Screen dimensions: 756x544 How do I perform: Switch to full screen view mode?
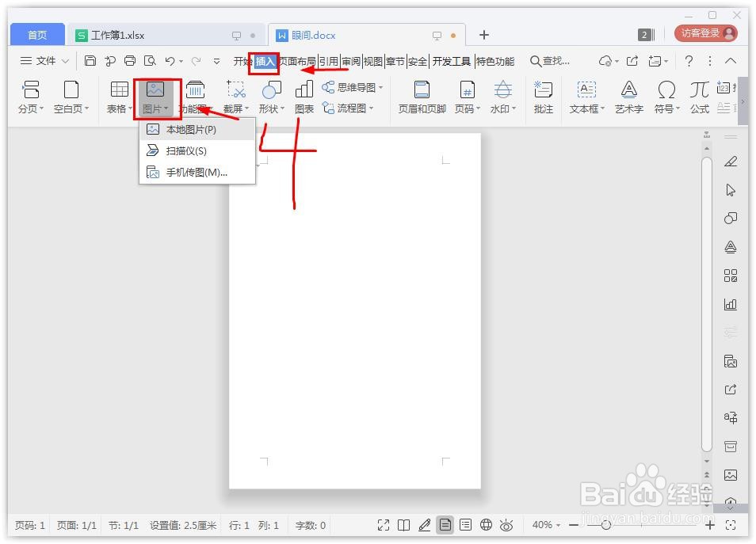384,525
